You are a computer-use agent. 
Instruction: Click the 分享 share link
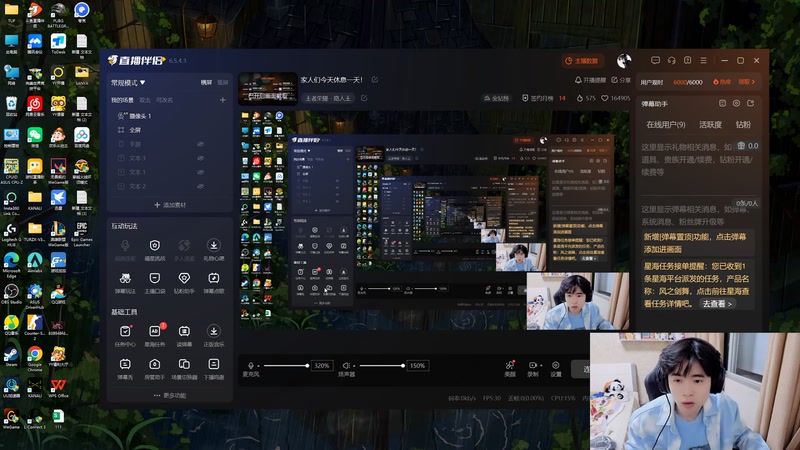tap(621, 80)
